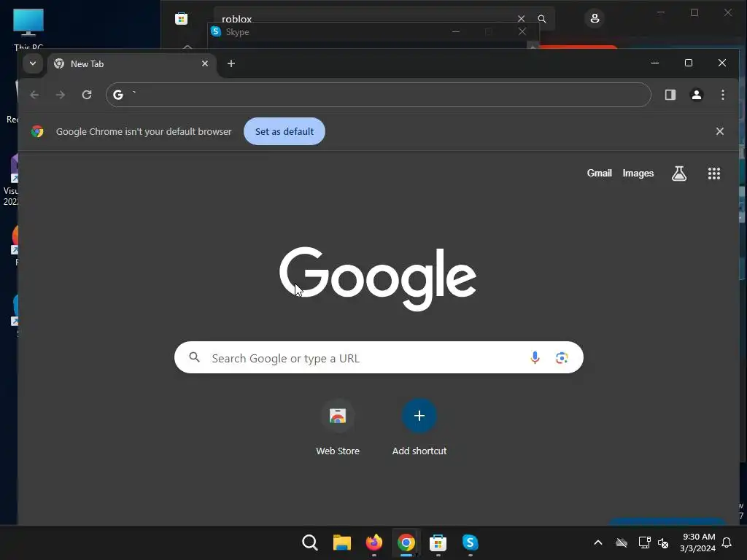
Task: Open Windows taskbar search
Action: pos(309,542)
